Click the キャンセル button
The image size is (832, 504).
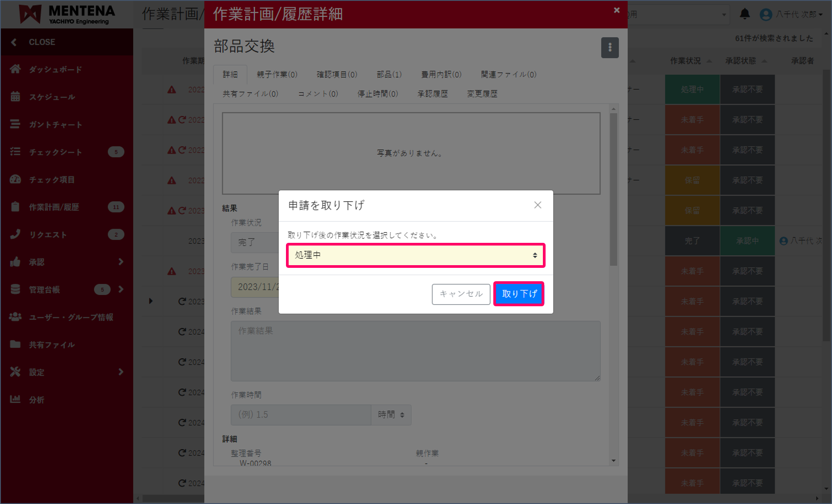[461, 294]
